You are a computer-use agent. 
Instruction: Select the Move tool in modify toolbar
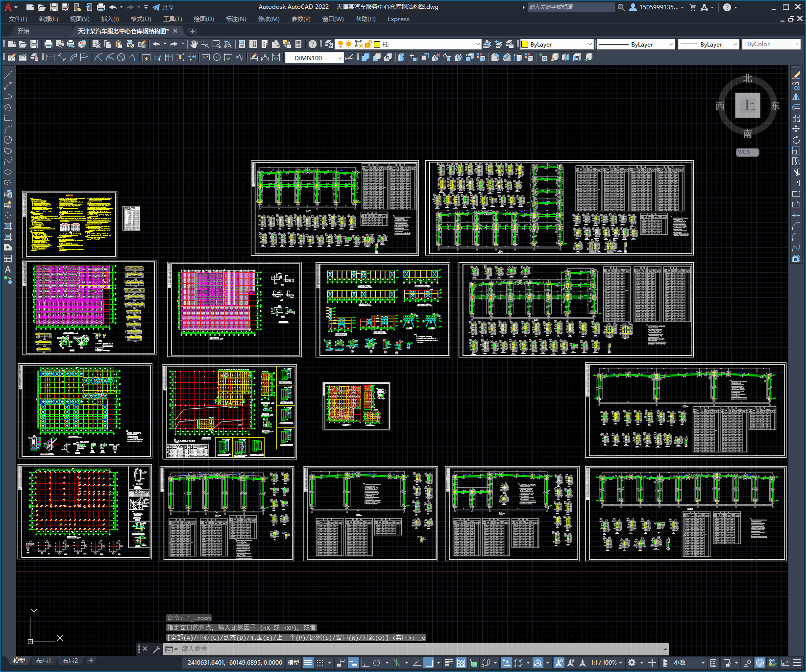point(796,129)
